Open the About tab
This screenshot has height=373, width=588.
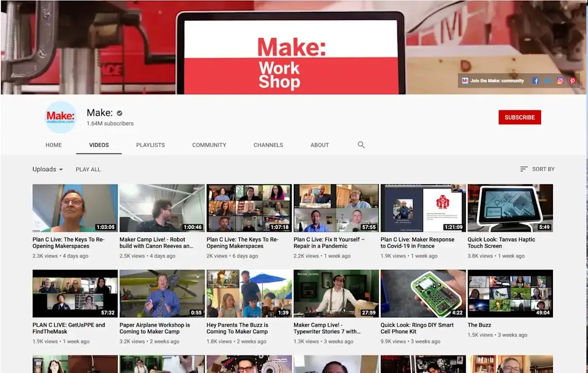tap(320, 145)
